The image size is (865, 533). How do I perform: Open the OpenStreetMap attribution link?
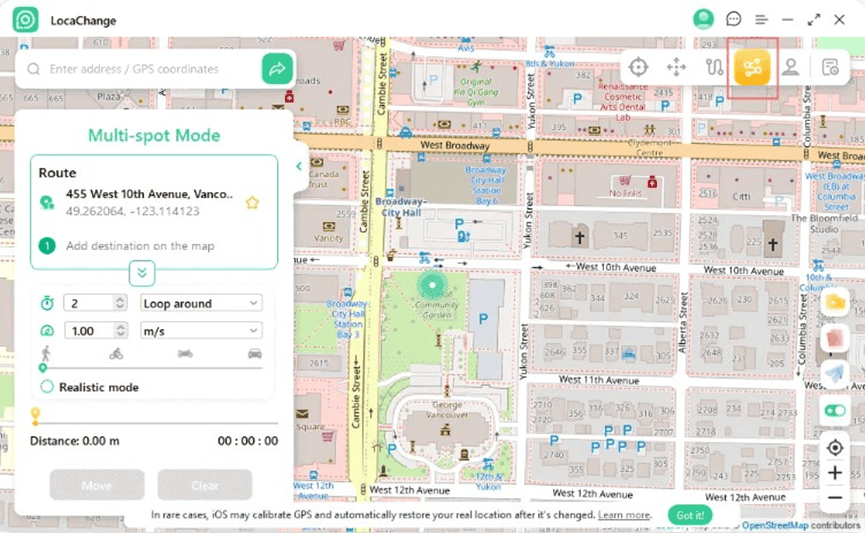[775, 525]
